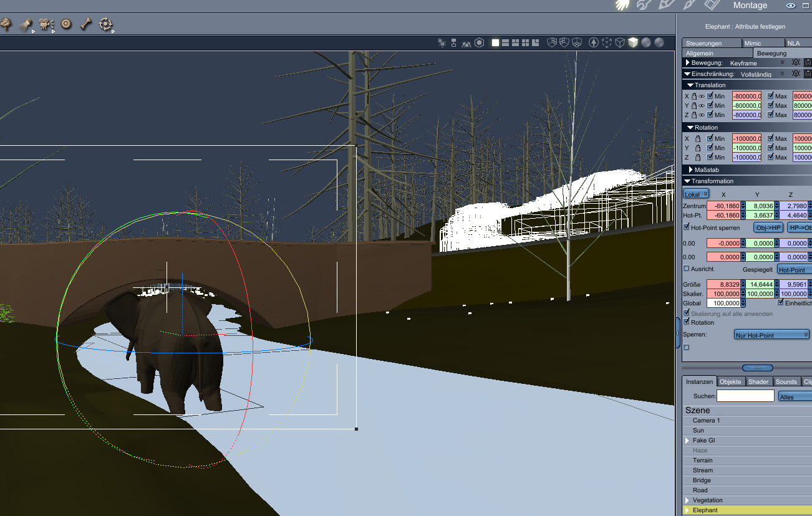Enable the Ausricht. checkbox
The image size is (812, 516).
687,269
